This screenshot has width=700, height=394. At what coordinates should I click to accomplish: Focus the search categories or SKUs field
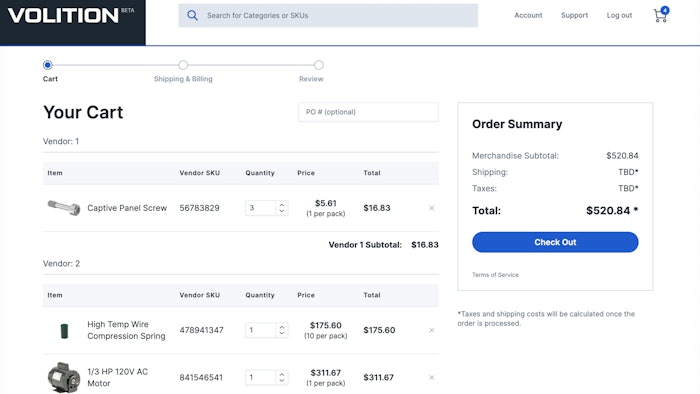pos(328,16)
